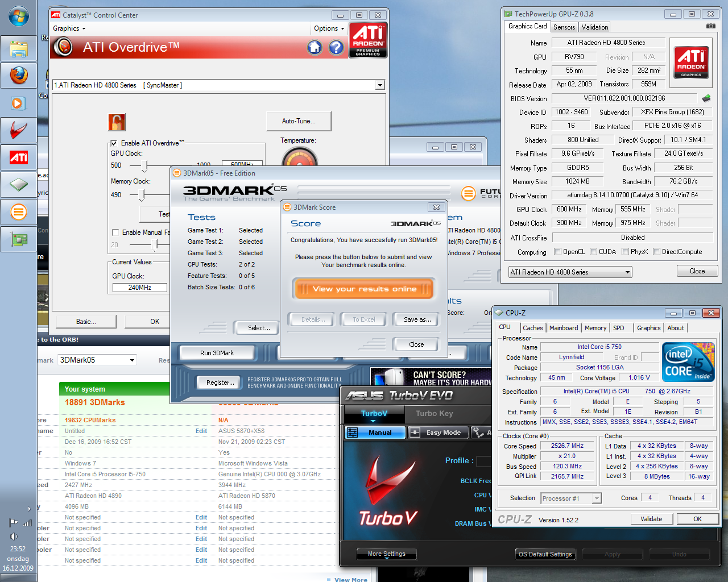Click the system tray clock 23:52
This screenshot has width=728, height=582.
coord(18,549)
